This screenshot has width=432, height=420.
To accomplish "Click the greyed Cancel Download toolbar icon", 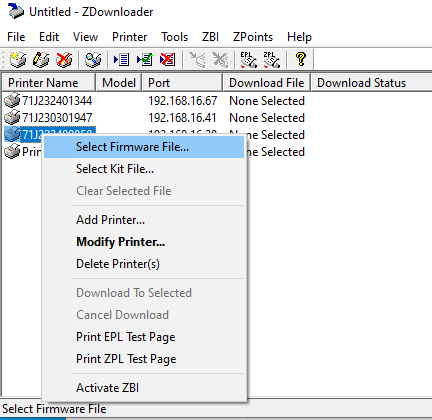I will [x=220, y=60].
